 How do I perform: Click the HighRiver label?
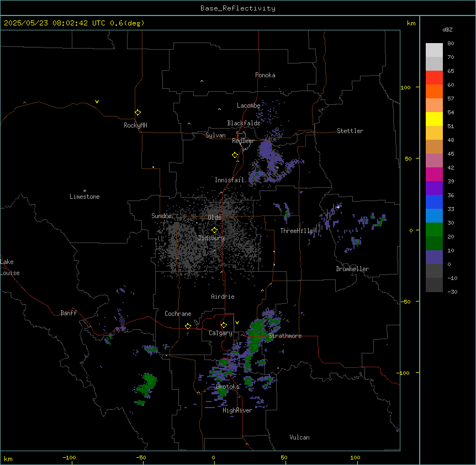pyautogui.click(x=237, y=410)
